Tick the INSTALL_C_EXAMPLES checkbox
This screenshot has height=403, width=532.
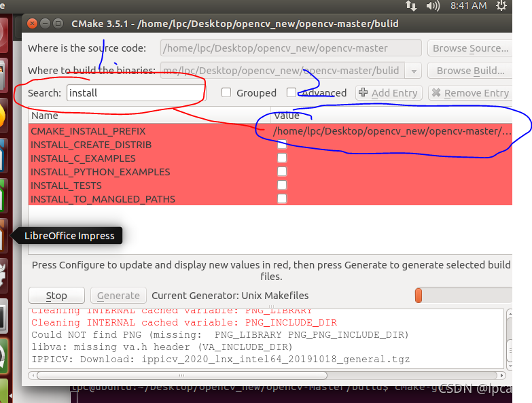pos(282,158)
